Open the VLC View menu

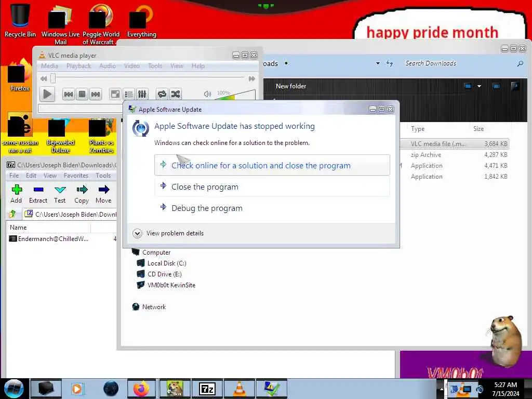[177, 66]
